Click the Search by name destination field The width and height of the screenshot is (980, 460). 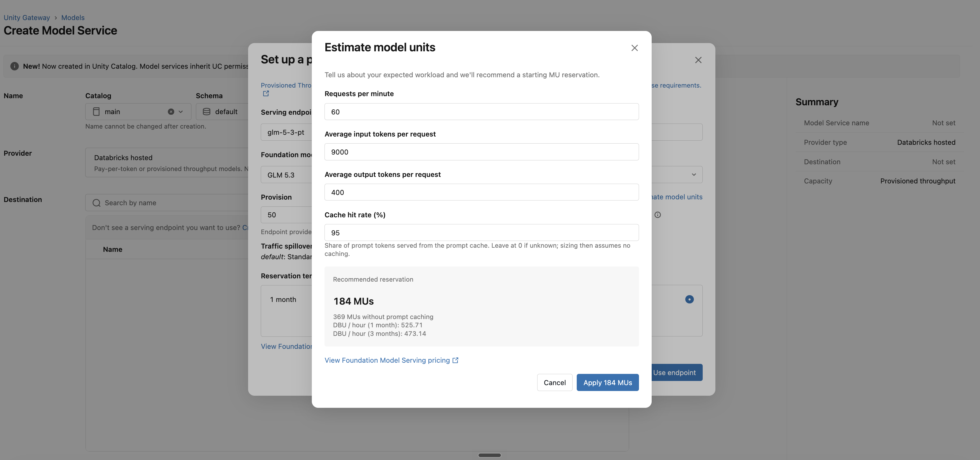(167, 203)
